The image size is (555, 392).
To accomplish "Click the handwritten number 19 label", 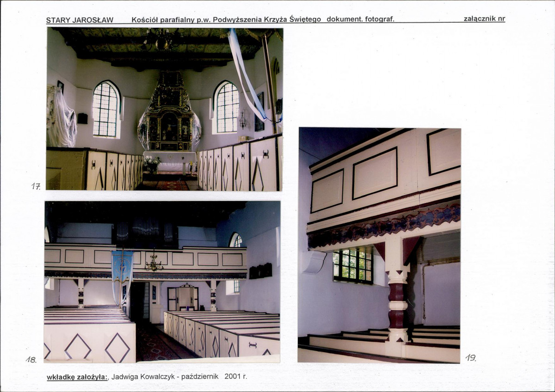I will [x=471, y=358].
